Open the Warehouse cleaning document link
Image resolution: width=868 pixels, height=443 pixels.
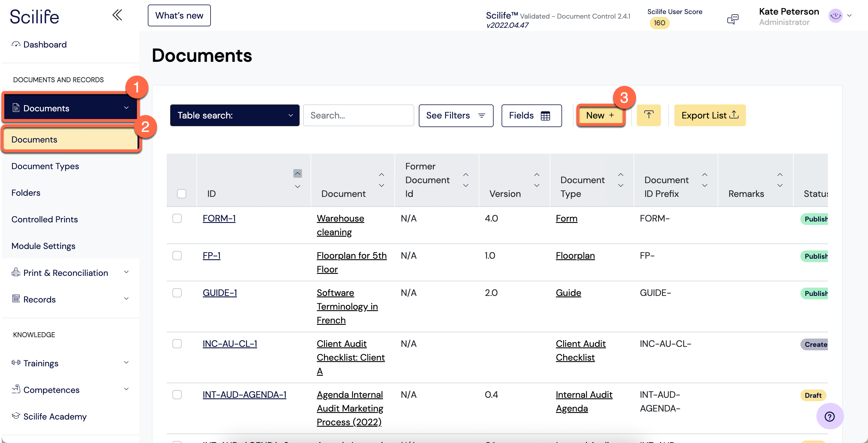tap(340, 225)
